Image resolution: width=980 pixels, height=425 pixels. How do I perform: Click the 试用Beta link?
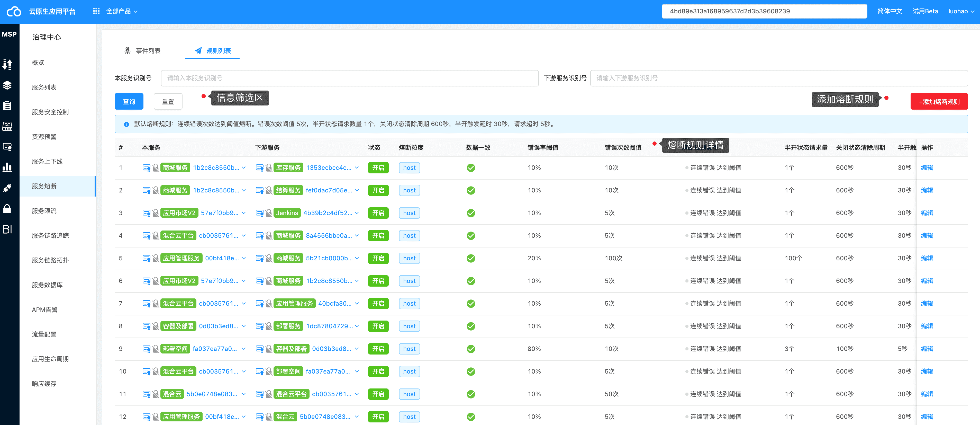point(925,11)
